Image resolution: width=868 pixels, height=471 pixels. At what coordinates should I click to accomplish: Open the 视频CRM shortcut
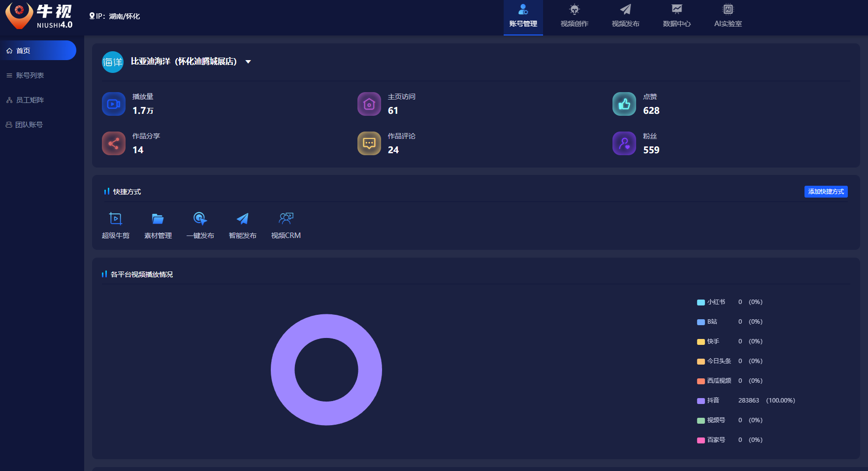coord(286,219)
